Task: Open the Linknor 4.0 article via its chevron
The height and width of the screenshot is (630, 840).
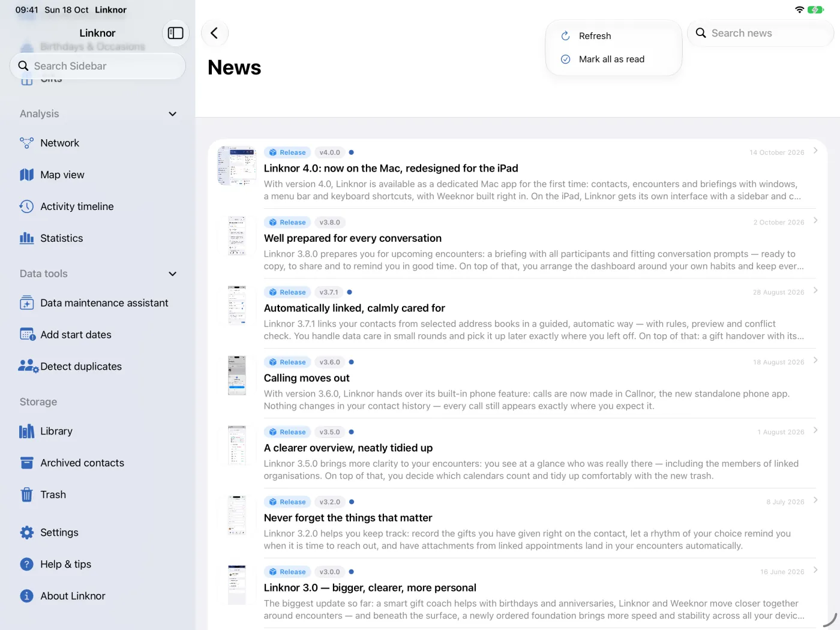Action: pos(815,151)
